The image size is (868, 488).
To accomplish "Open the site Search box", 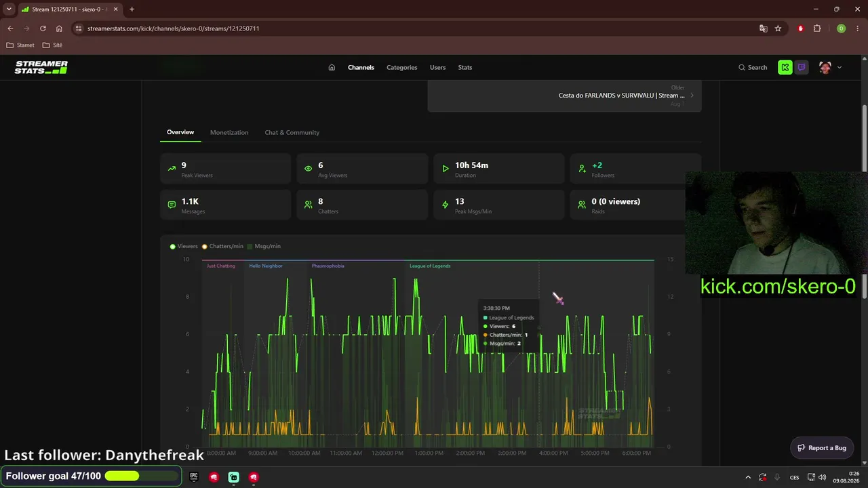I will (x=753, y=67).
